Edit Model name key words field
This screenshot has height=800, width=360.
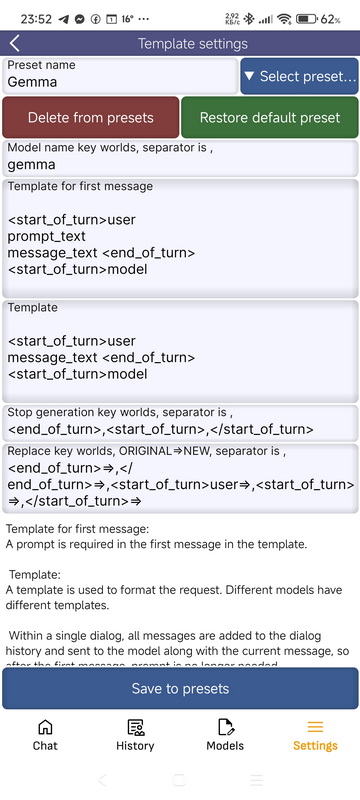(x=180, y=159)
